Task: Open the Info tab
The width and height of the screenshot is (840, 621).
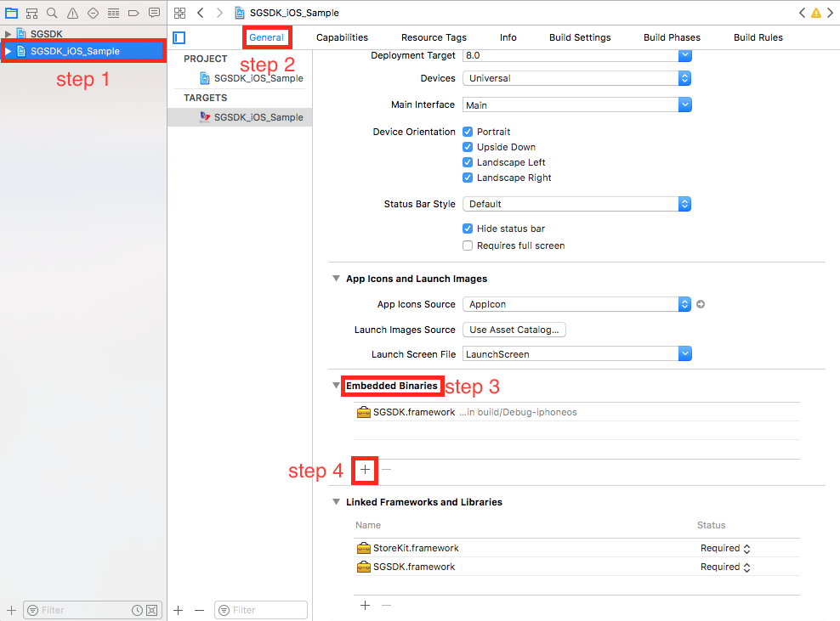Action: (508, 37)
